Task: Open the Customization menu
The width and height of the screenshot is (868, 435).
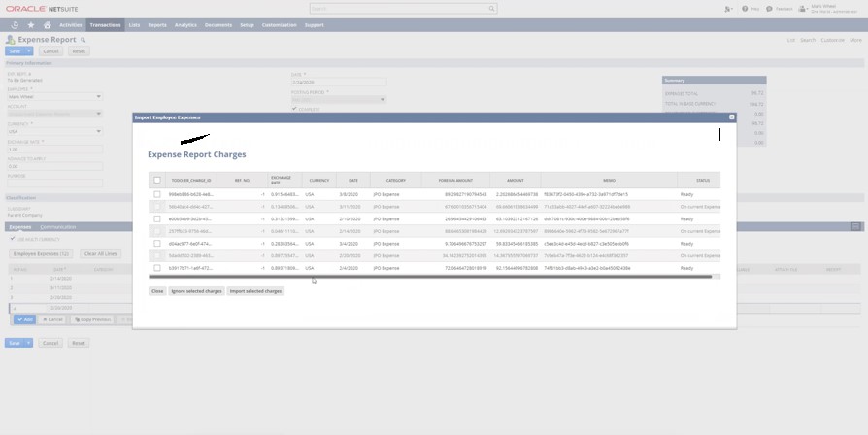Action: click(280, 24)
